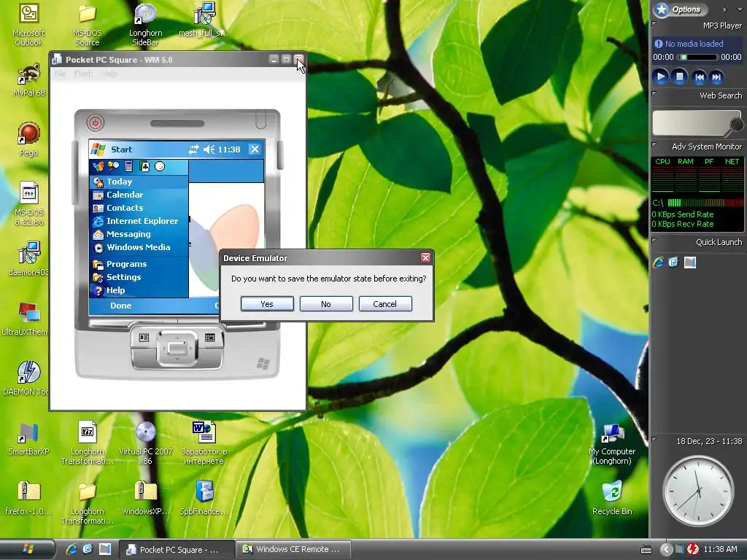Tap the Start flag on the Pocket PC
The width and height of the screenshot is (747, 560).
(98, 149)
